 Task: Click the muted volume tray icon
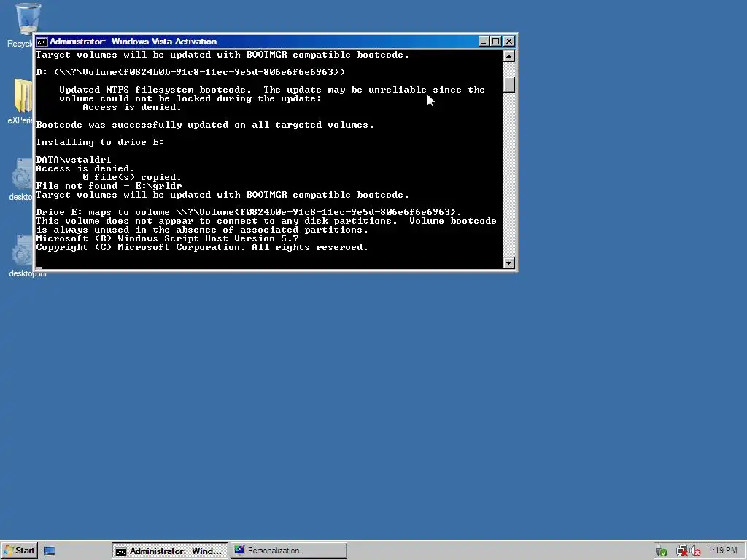(x=695, y=551)
